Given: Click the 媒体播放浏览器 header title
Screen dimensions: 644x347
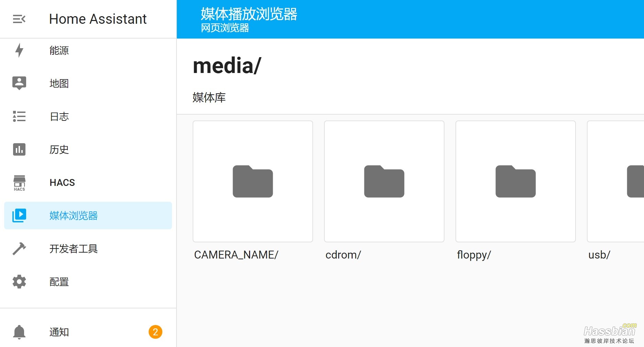Looking at the screenshot, I should pos(249,14).
